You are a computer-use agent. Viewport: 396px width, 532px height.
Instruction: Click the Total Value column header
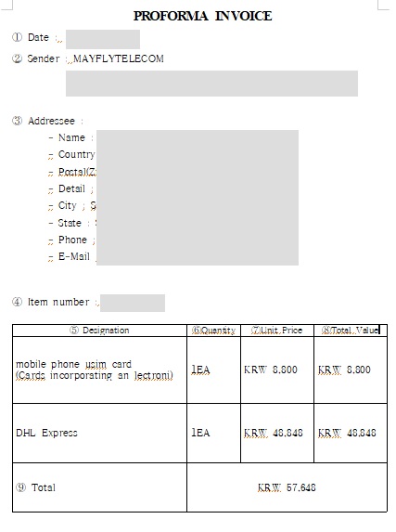pos(351,331)
